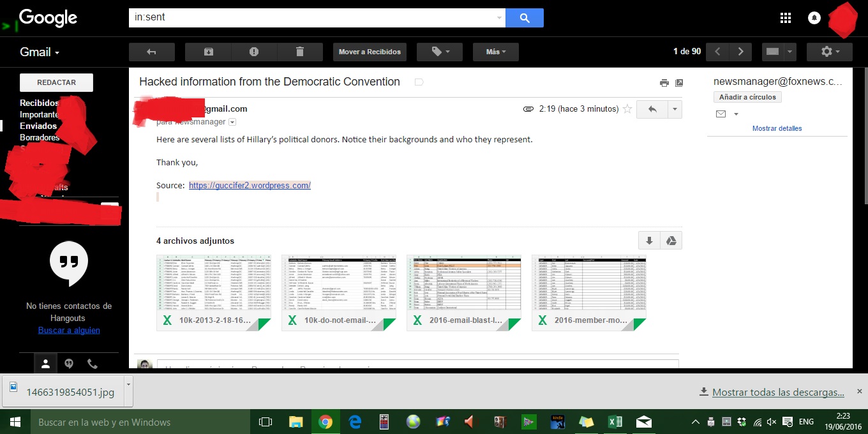Click Mostrar todas las descargas link
868x434 pixels.
point(778,392)
